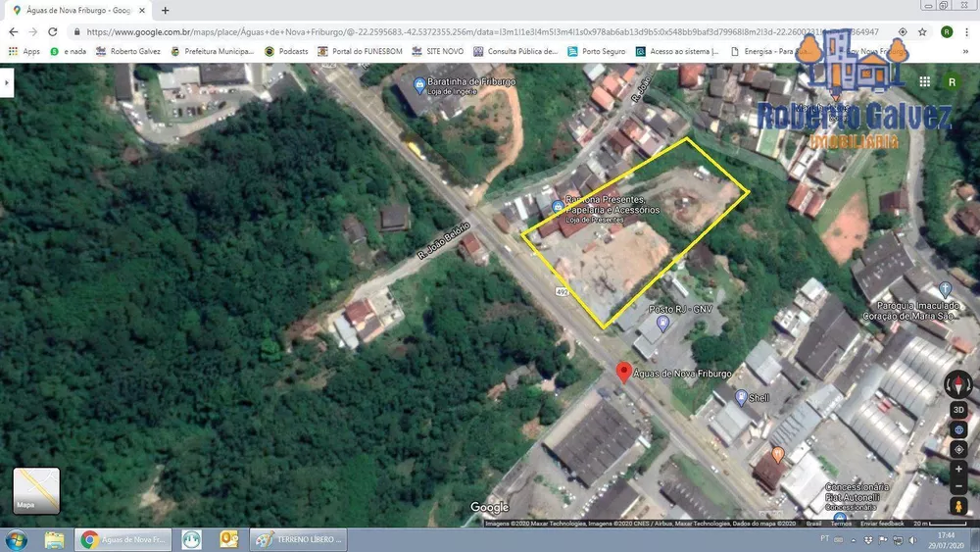
Task: Show more bookmarks chevron
Action: [965, 51]
